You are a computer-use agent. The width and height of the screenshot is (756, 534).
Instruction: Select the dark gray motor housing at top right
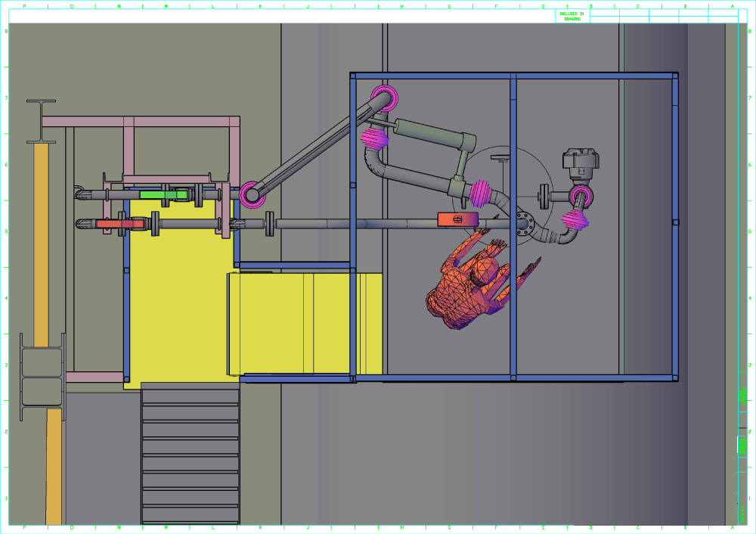click(581, 161)
